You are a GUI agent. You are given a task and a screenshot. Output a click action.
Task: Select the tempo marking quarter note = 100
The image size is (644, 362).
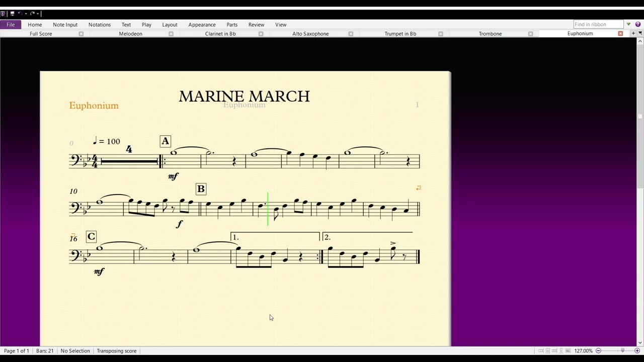106,141
